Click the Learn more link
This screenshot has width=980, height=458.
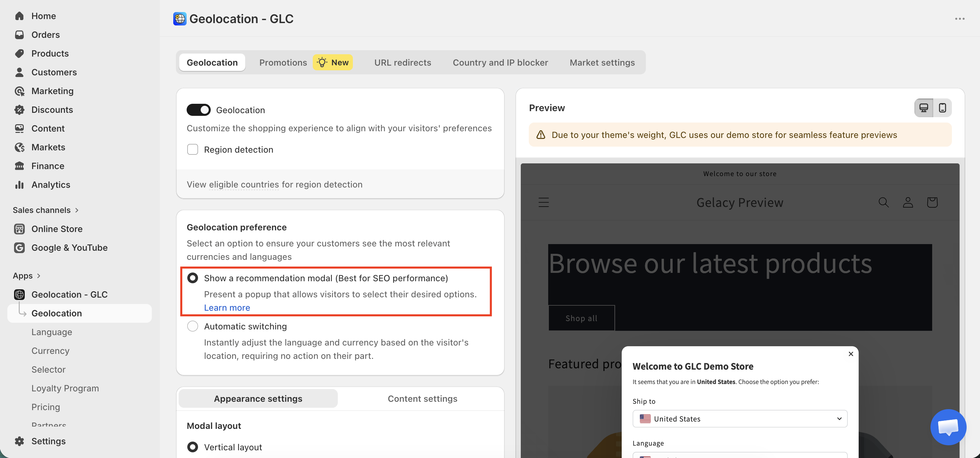[227, 308]
